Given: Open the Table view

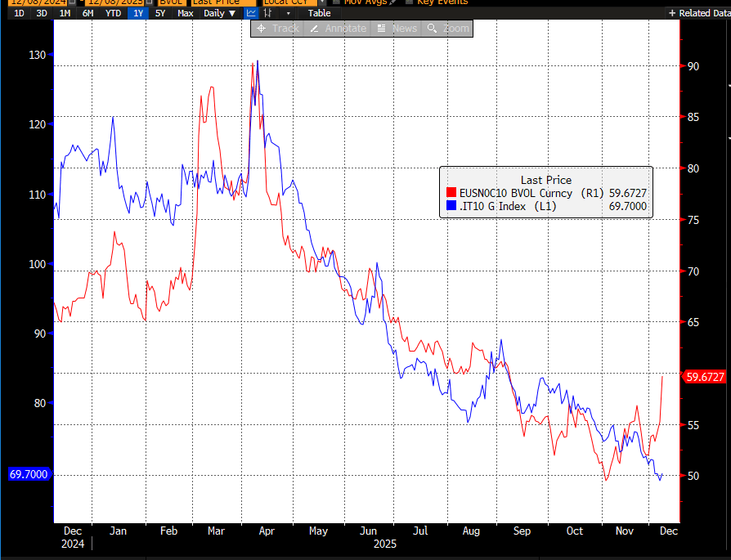Looking at the screenshot, I should tap(319, 13).
